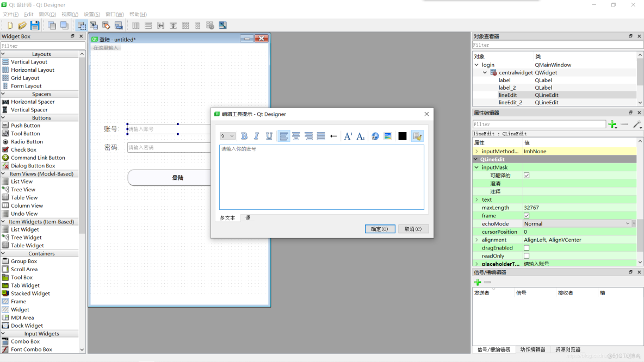Insert an image using the image icon

click(388, 136)
